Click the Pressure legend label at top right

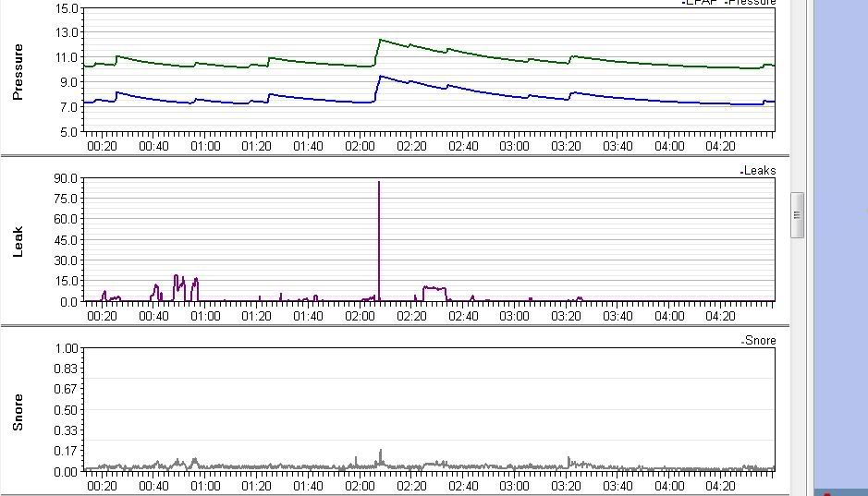coord(752,3)
